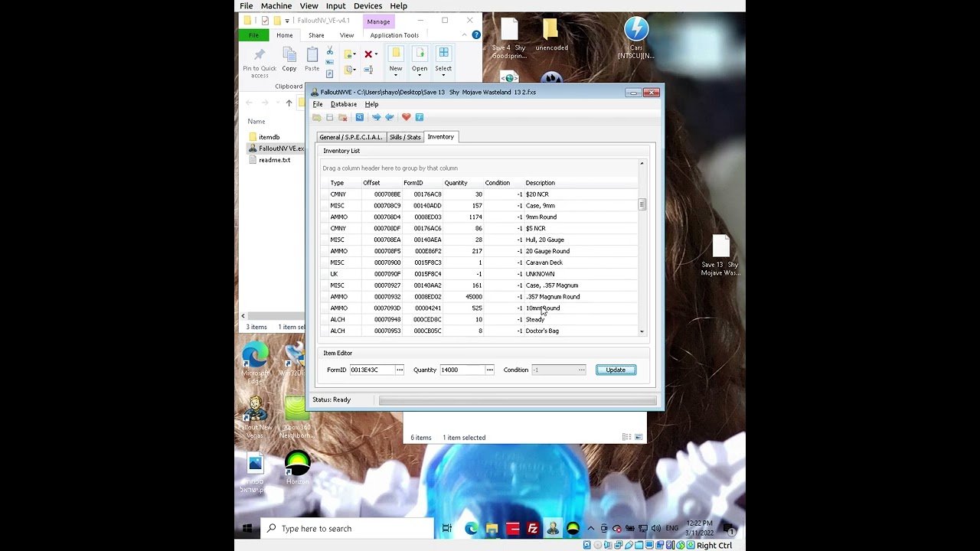The image size is (980, 551).
Task: Click the blue left arrow toolbar icon
Action: click(389, 117)
